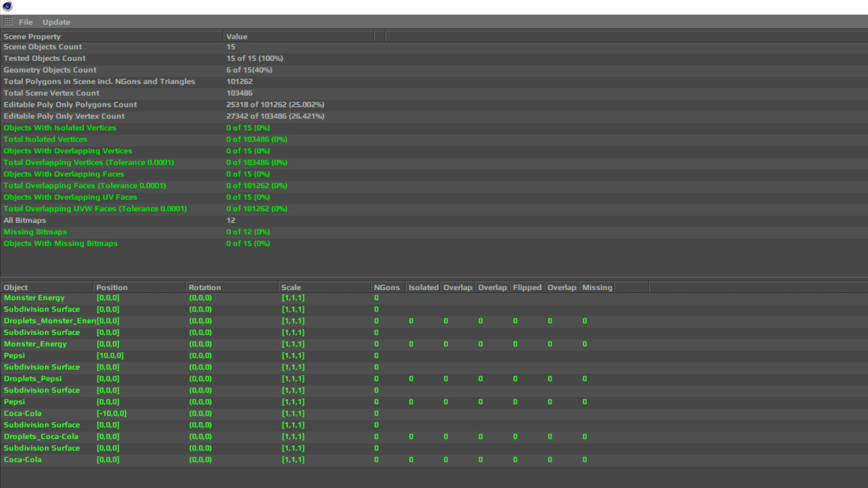
Task: Click the Isolated column header
Action: click(x=423, y=287)
